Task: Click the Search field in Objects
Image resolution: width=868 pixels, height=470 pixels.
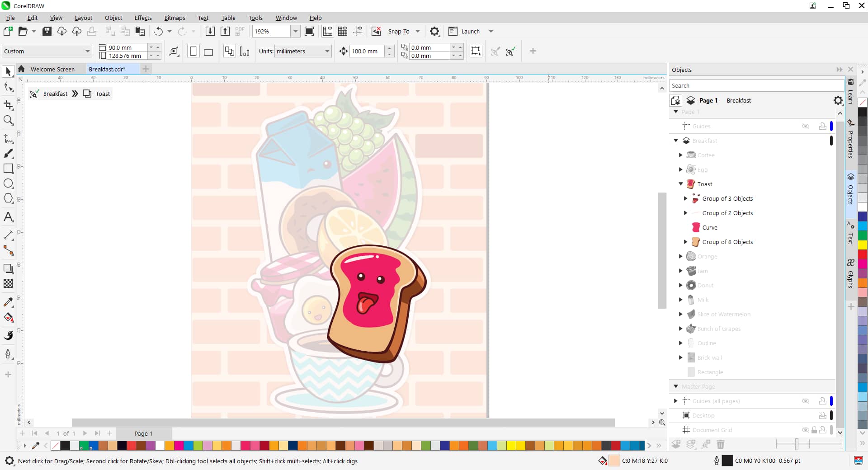Action: [x=756, y=85]
